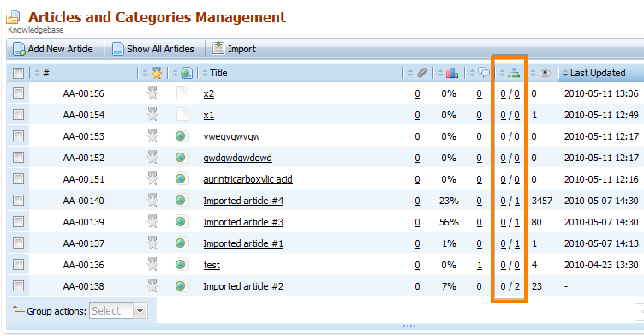Click published globe icon for AA-00139
Image resolution: width=644 pixels, height=336 pixels.
(182, 222)
